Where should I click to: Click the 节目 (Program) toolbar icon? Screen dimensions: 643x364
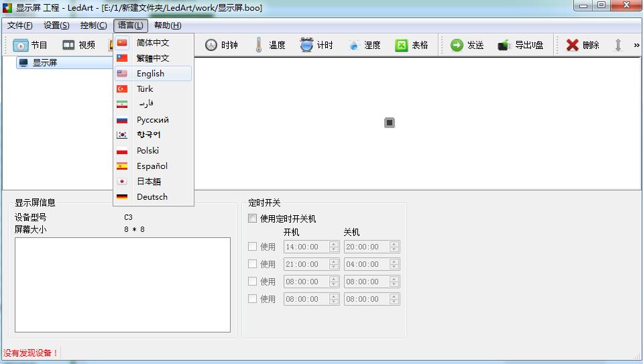point(21,45)
